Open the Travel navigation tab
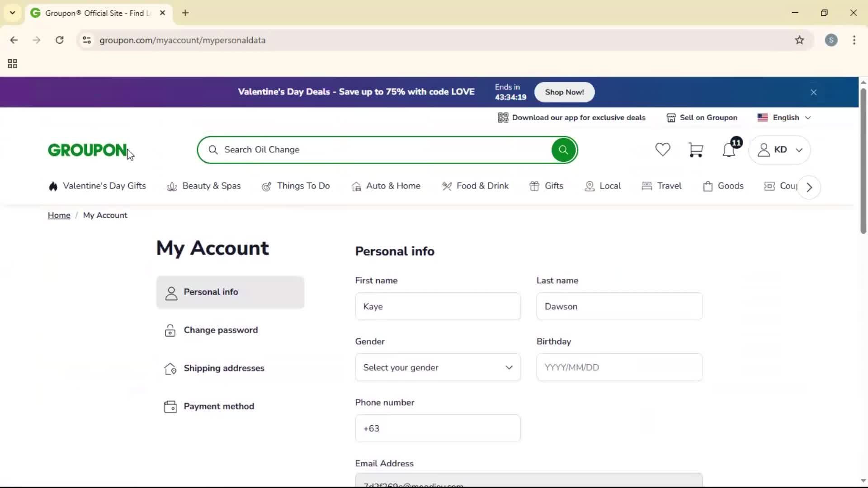868x488 pixels. (661, 186)
